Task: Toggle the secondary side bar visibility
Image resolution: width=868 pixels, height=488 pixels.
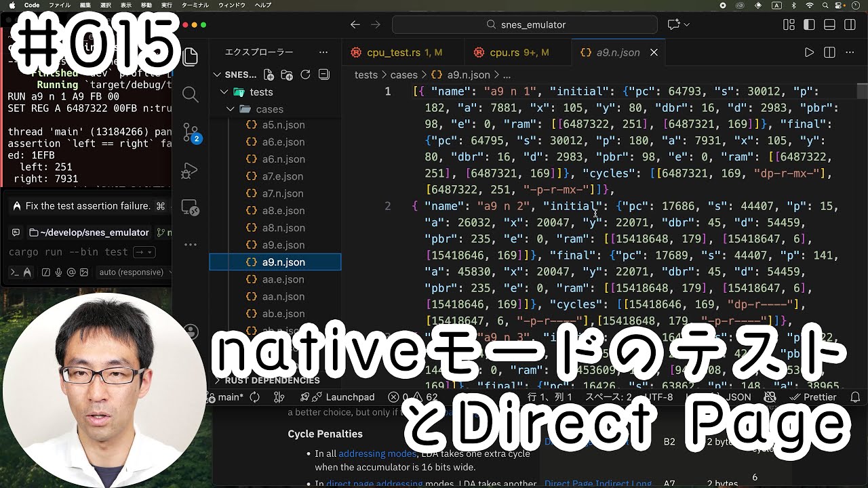Action: coord(850,24)
